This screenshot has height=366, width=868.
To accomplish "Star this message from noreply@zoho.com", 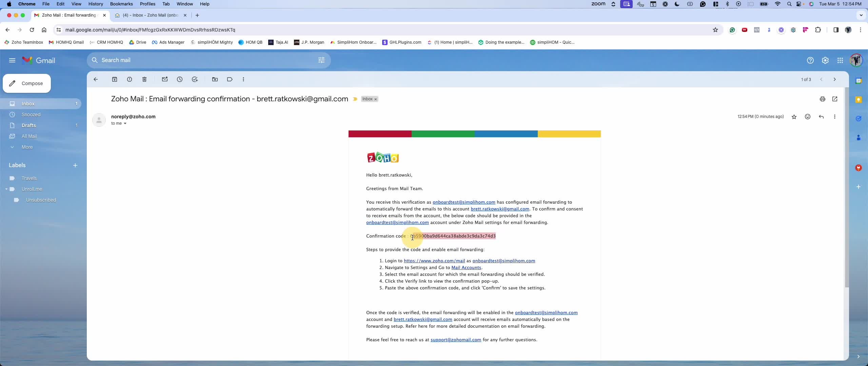I will [x=794, y=117].
